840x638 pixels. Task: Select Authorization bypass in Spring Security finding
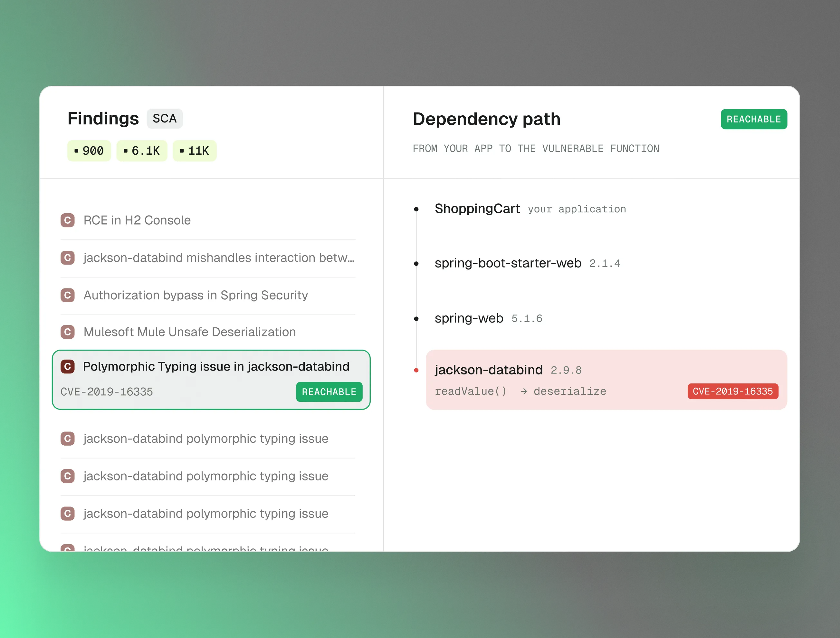point(208,295)
